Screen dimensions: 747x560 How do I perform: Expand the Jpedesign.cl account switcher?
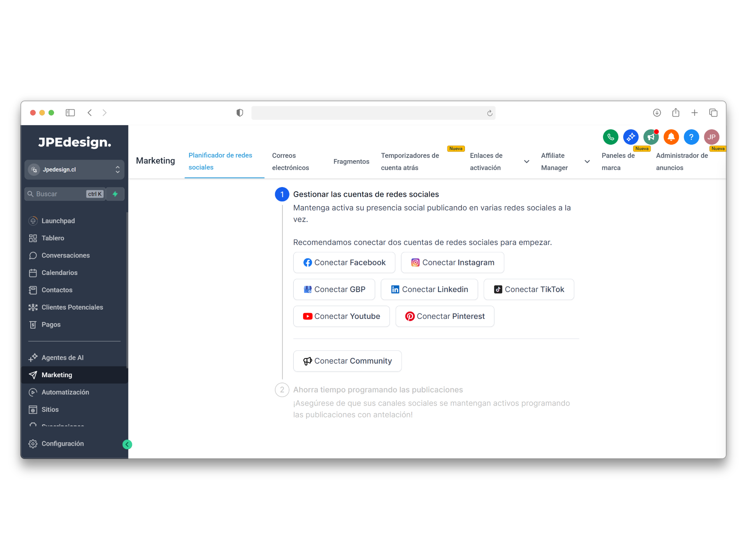[x=74, y=170]
